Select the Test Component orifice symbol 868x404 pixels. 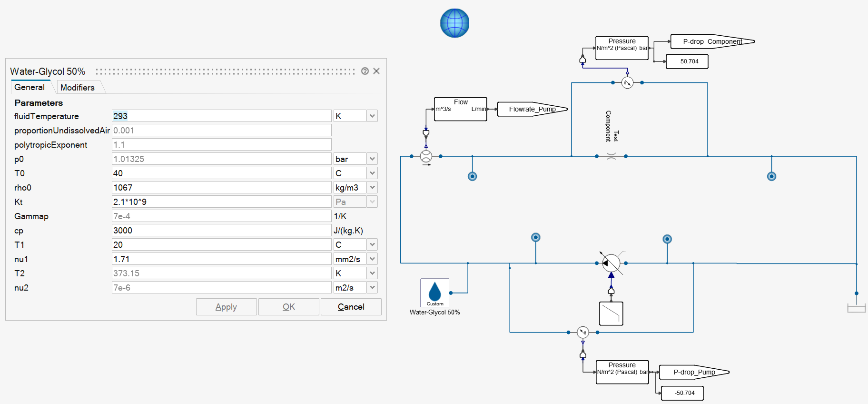612,156
